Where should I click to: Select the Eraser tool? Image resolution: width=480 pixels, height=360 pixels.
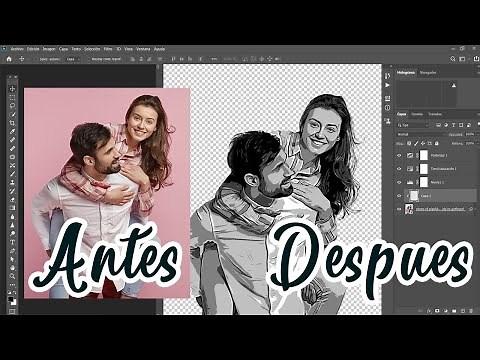(x=12, y=199)
